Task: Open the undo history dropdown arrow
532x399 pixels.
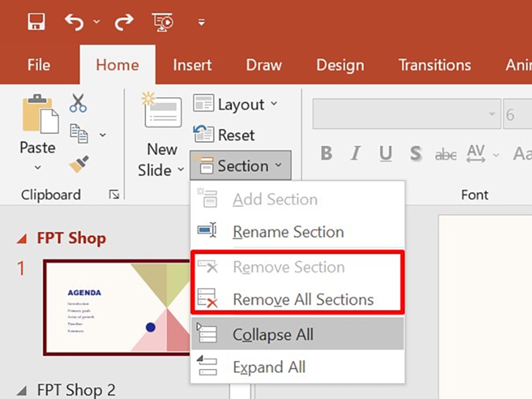Action: 96,22
